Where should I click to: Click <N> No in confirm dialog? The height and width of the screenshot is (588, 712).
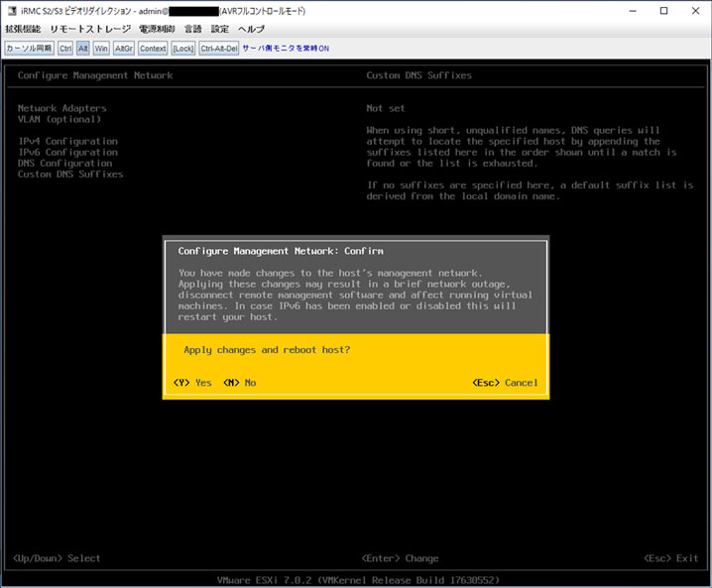point(240,383)
